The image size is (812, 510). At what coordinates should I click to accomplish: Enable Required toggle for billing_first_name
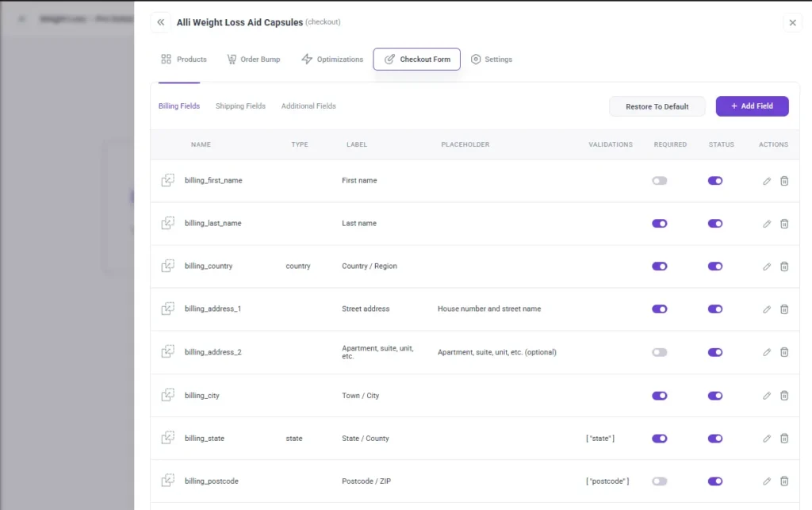click(659, 181)
